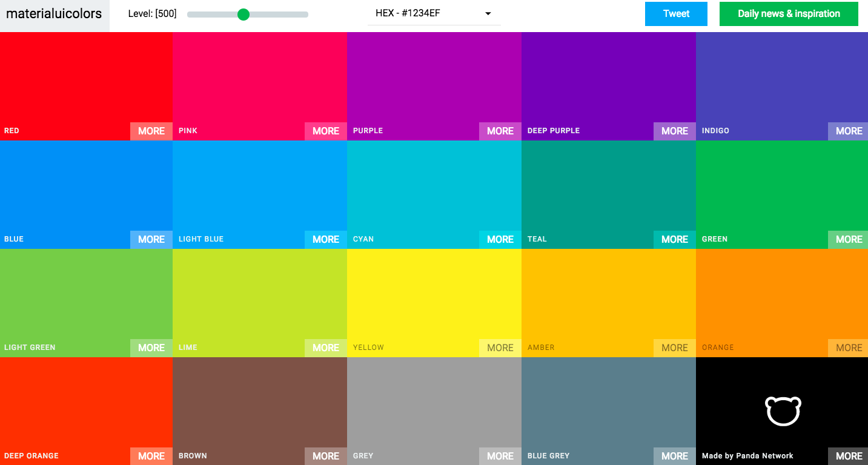
Task: Select the Green color swatch
Action: pos(781,188)
